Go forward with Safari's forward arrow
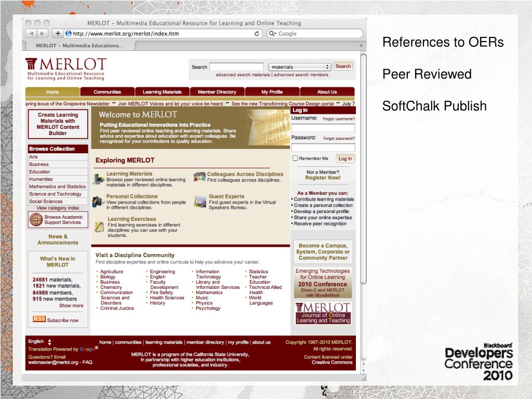The height and width of the screenshot is (399, 532). point(43,34)
